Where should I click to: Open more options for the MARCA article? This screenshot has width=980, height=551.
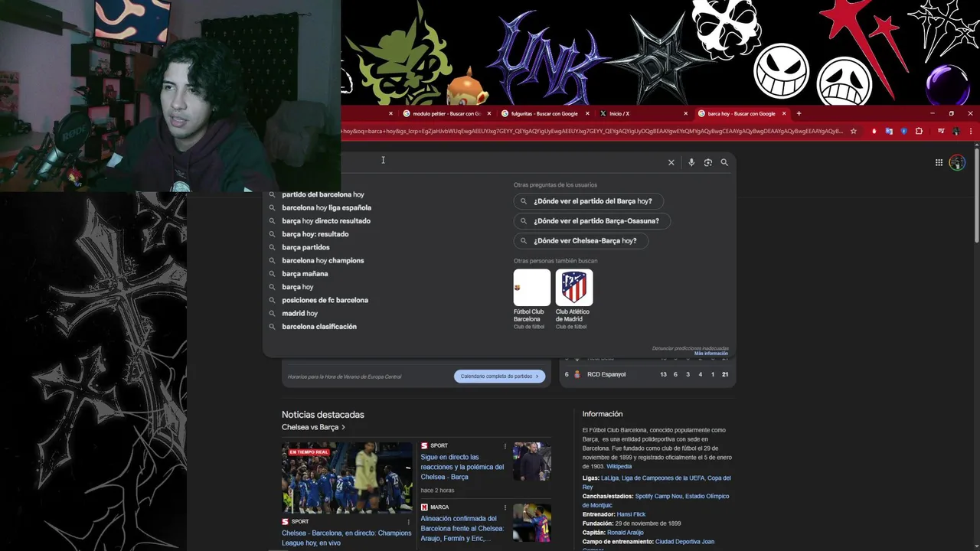[x=505, y=507]
